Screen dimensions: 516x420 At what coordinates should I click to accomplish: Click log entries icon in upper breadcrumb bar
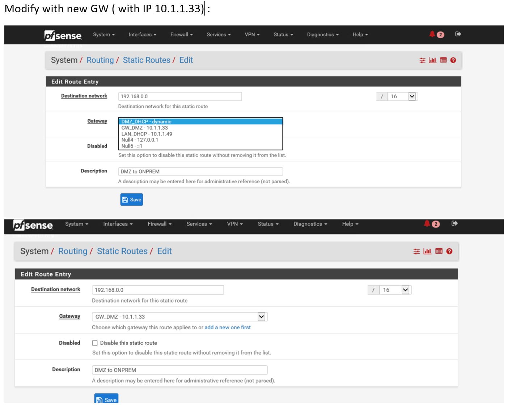[x=443, y=60]
